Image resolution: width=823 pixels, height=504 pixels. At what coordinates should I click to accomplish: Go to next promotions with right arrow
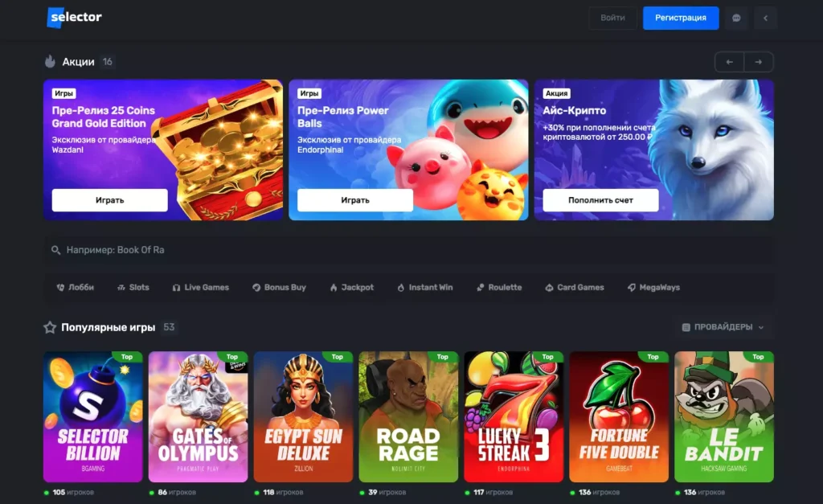(759, 62)
